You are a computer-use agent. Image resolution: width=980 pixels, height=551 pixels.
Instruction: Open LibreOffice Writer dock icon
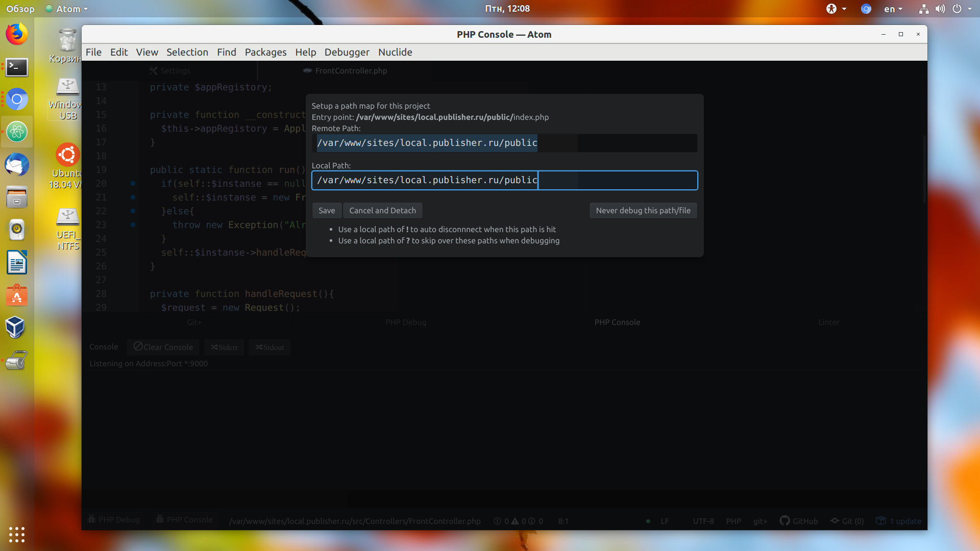(17, 263)
